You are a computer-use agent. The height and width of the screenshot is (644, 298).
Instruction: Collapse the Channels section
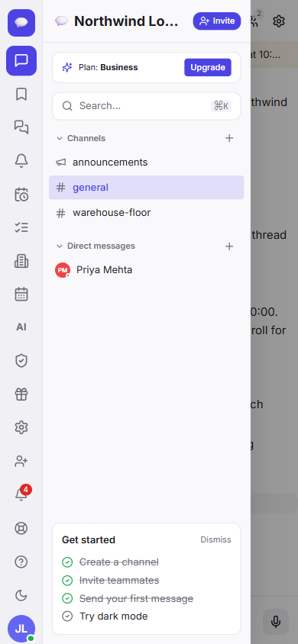pyautogui.click(x=82, y=138)
